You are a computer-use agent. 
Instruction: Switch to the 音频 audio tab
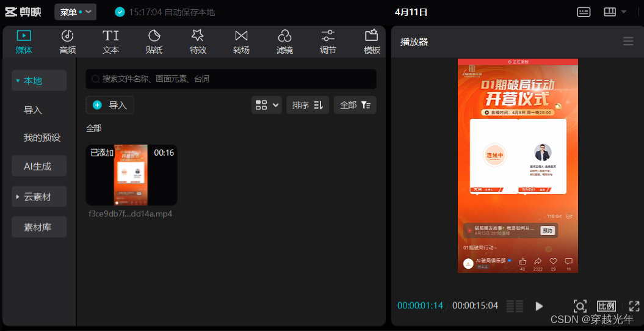[67, 42]
